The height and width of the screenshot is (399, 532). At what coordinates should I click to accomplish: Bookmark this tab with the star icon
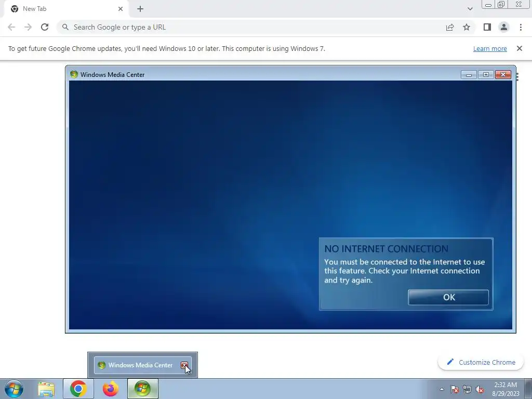tap(467, 27)
